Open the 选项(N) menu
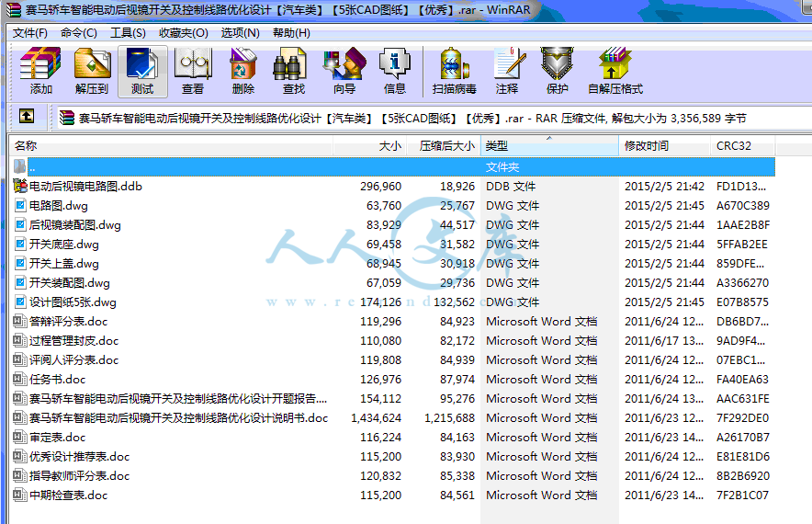This screenshot has width=812, height=524. (x=241, y=33)
